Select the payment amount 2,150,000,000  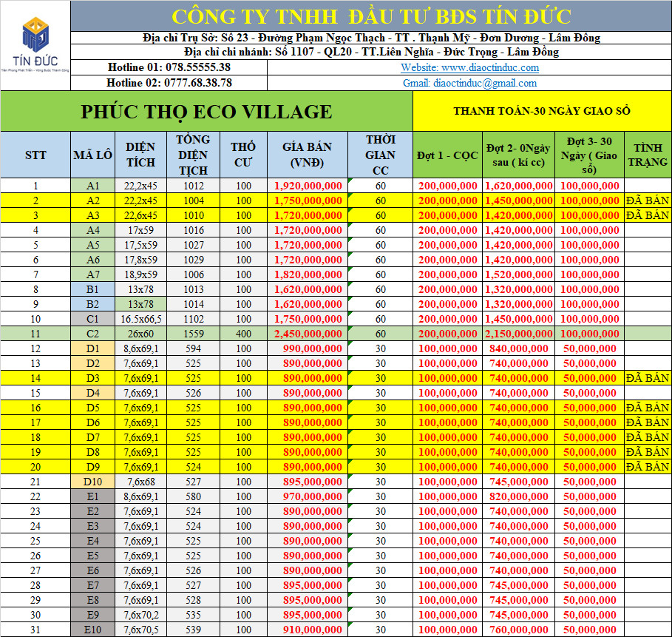[x=518, y=334]
